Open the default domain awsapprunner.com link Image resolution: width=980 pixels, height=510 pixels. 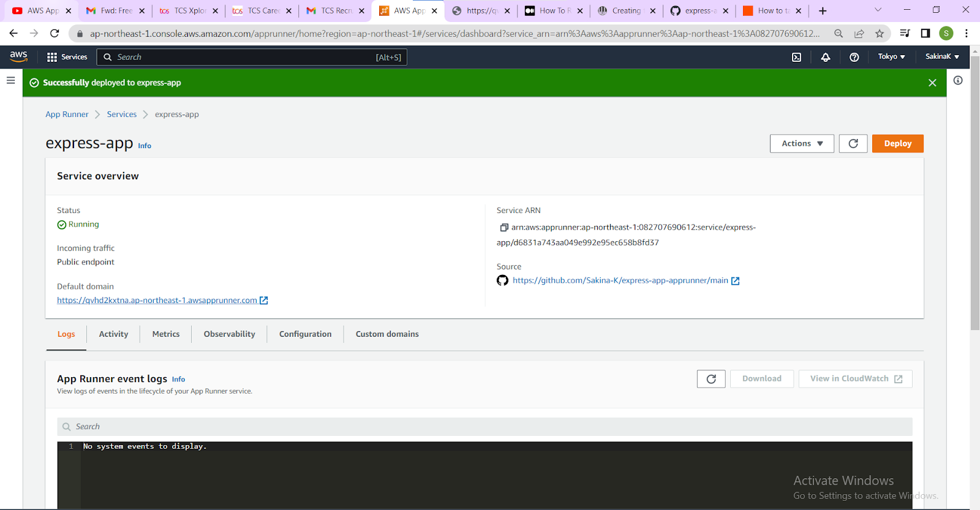click(157, 300)
